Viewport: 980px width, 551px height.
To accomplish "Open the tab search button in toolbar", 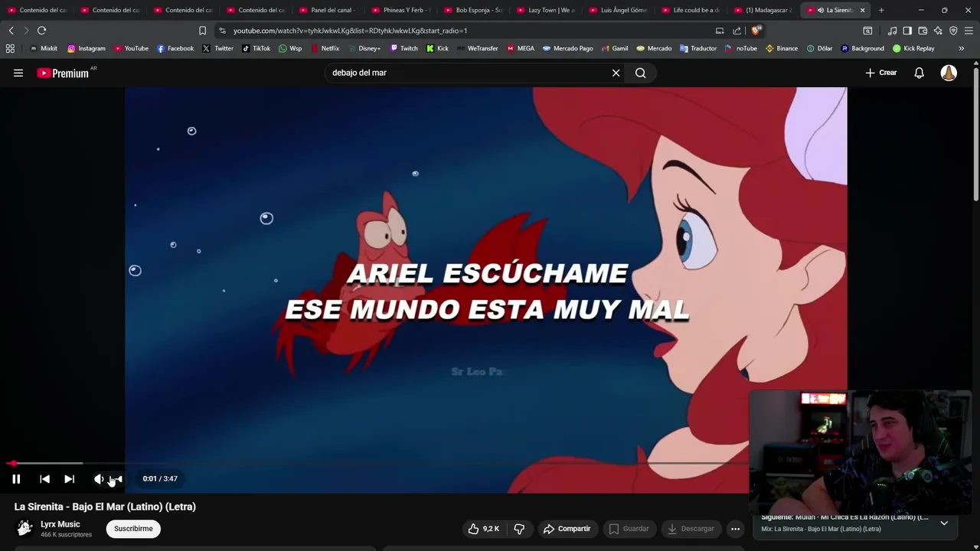I will coord(867,31).
